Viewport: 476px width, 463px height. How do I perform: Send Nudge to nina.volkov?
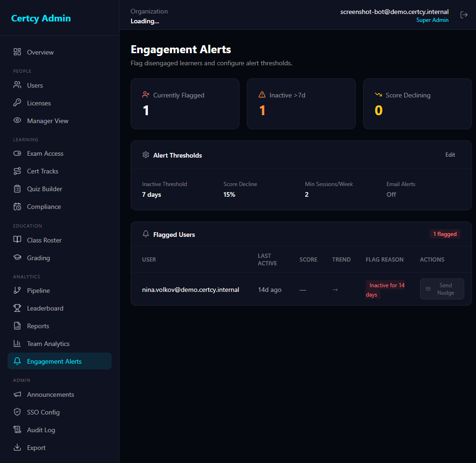point(441,289)
